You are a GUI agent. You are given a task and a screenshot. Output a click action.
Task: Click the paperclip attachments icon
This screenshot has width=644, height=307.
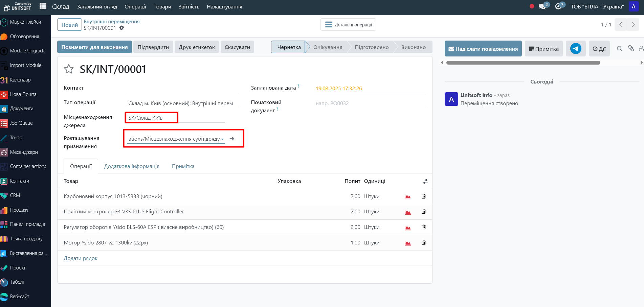click(x=631, y=48)
